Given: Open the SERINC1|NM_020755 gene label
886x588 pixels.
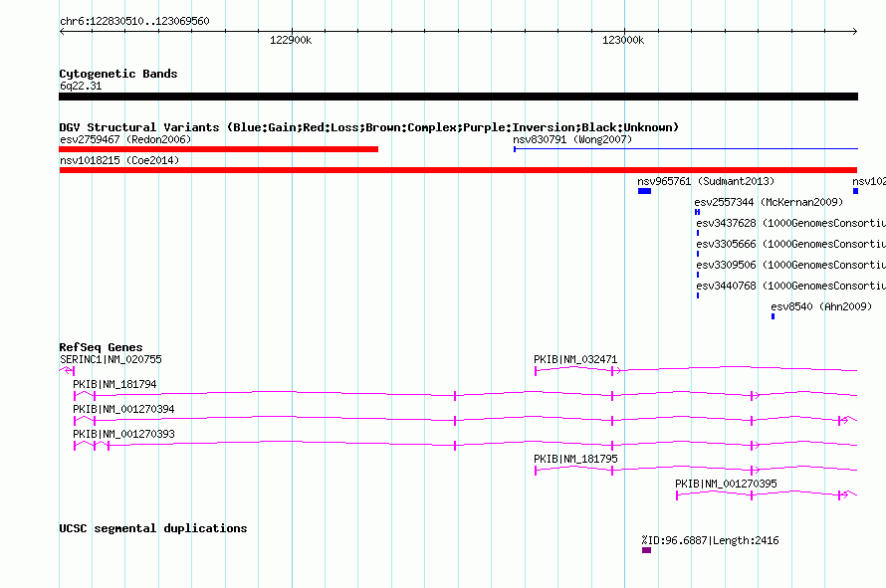Looking at the screenshot, I should 111,359.
